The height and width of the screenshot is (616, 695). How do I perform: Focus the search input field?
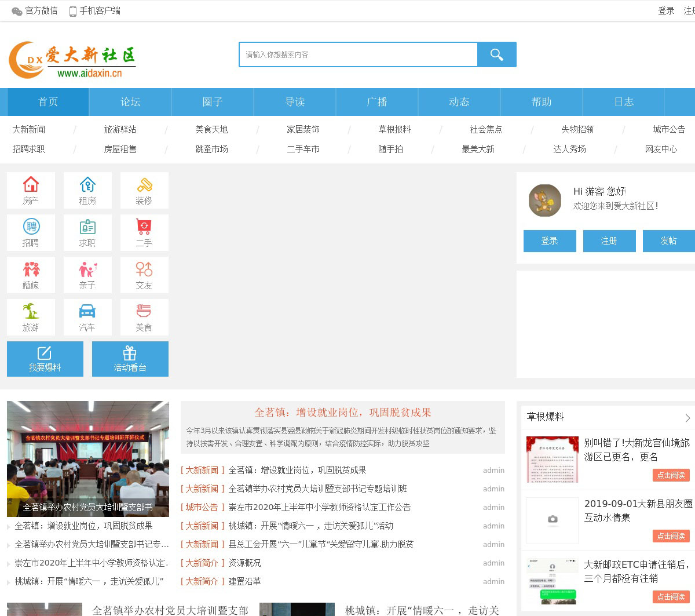[358, 54]
